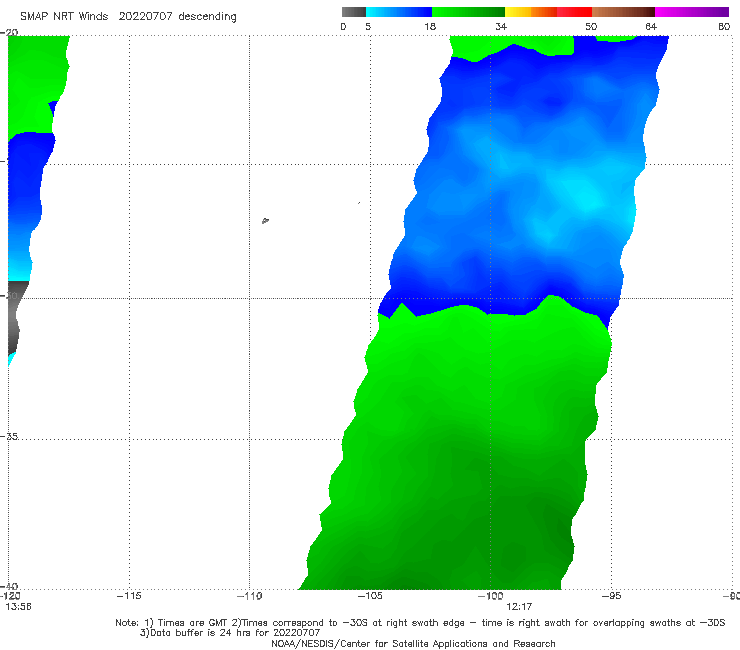This screenshot has height=650, width=740.
Task: Click the longitude label '-110'
Action: click(x=249, y=596)
